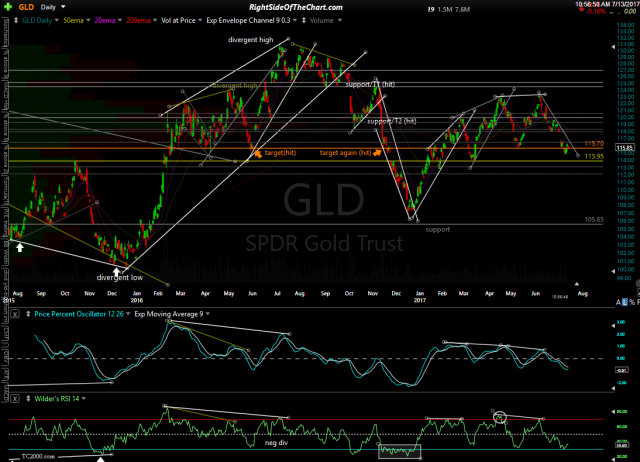Click the 'divergent low' chart annotation
The height and width of the screenshot is (462, 640).
[x=120, y=278]
